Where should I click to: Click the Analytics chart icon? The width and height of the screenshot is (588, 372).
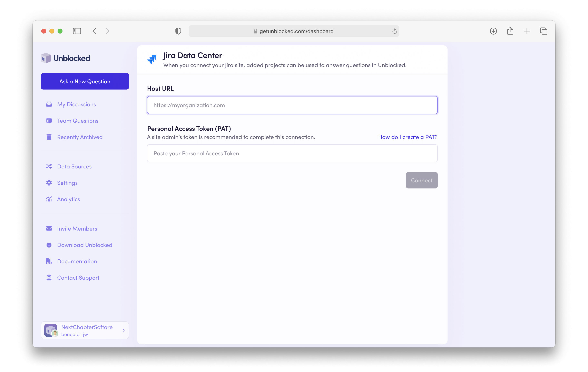pos(49,199)
